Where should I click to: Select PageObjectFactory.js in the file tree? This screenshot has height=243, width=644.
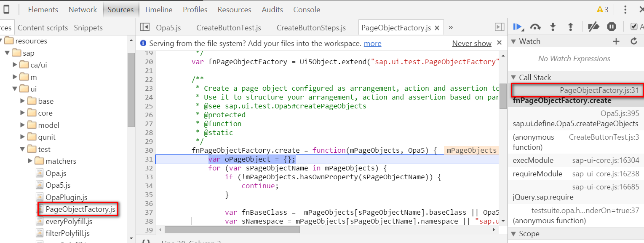(80, 209)
